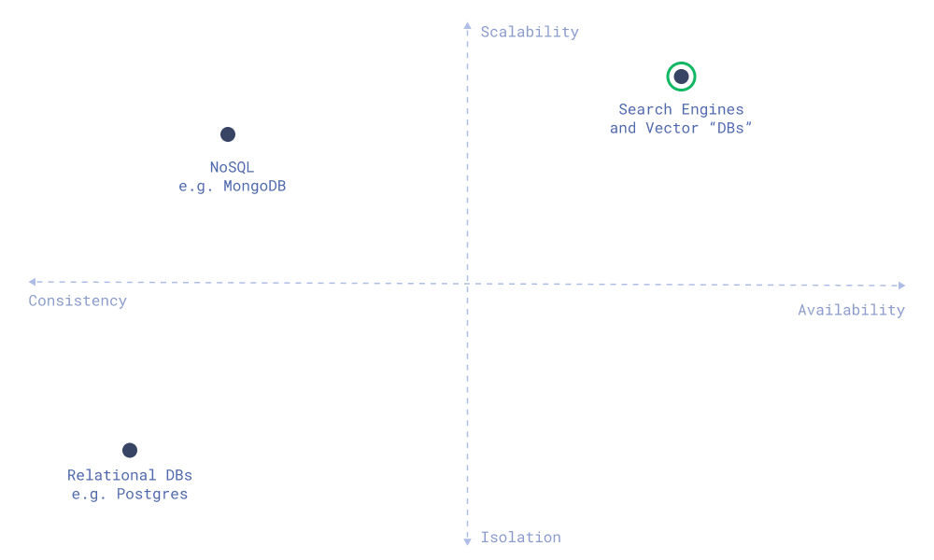Click the center intersection of both axes
The image size is (934, 560).
click(467, 284)
